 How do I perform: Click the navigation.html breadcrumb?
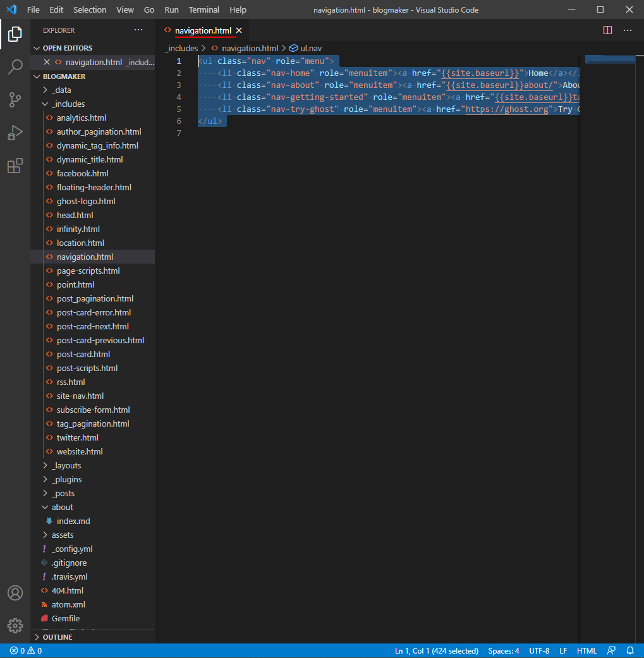250,49
